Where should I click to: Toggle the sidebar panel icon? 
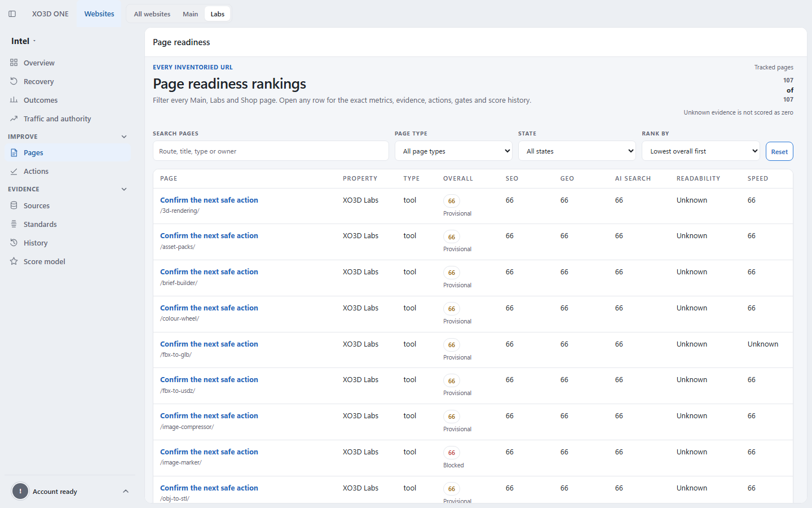point(12,14)
